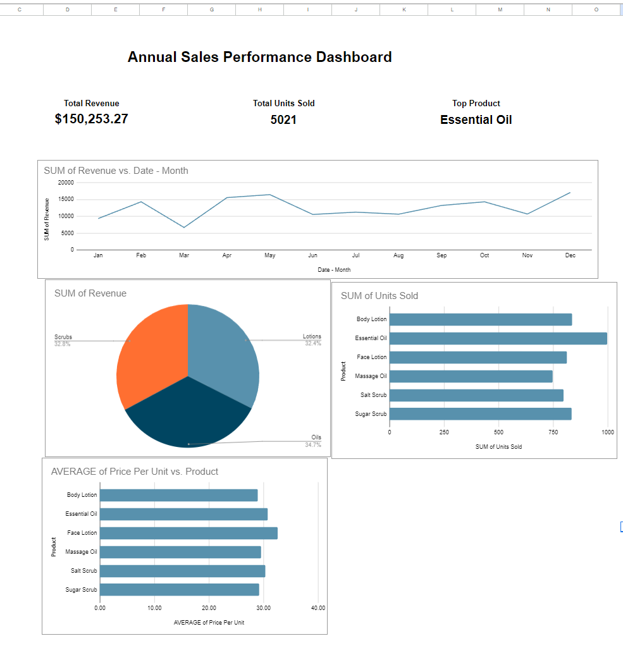This screenshot has height=672, width=623.
Task: Select the Essential Oil top product value
Action: pos(476,119)
